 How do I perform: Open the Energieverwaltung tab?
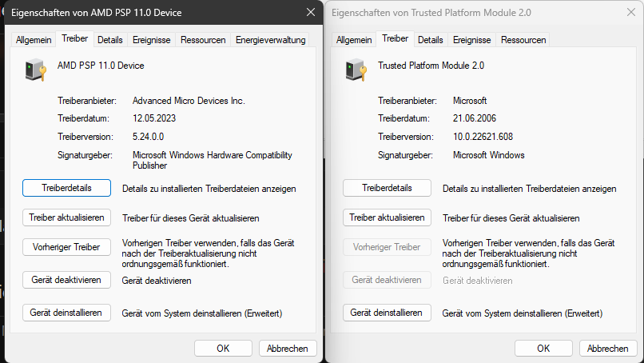point(271,40)
